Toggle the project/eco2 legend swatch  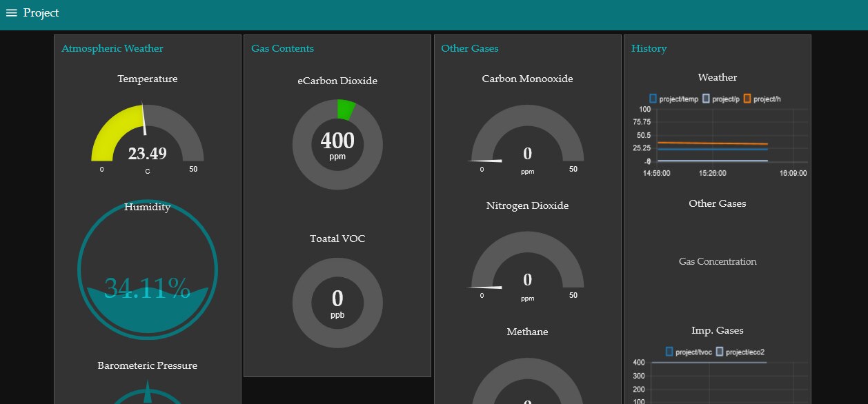click(x=720, y=352)
